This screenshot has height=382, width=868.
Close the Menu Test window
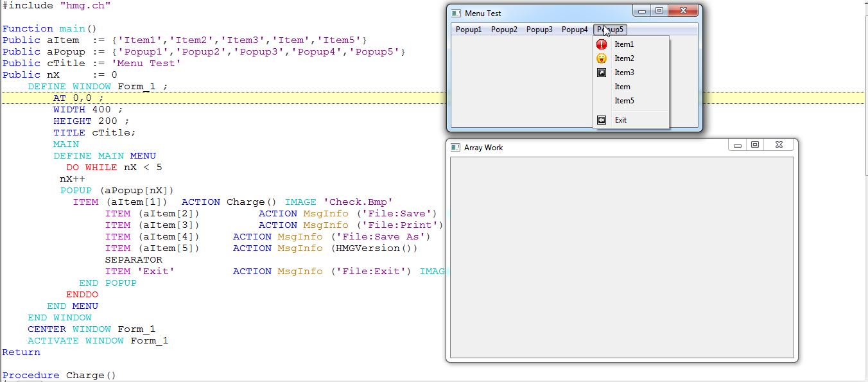coord(683,11)
